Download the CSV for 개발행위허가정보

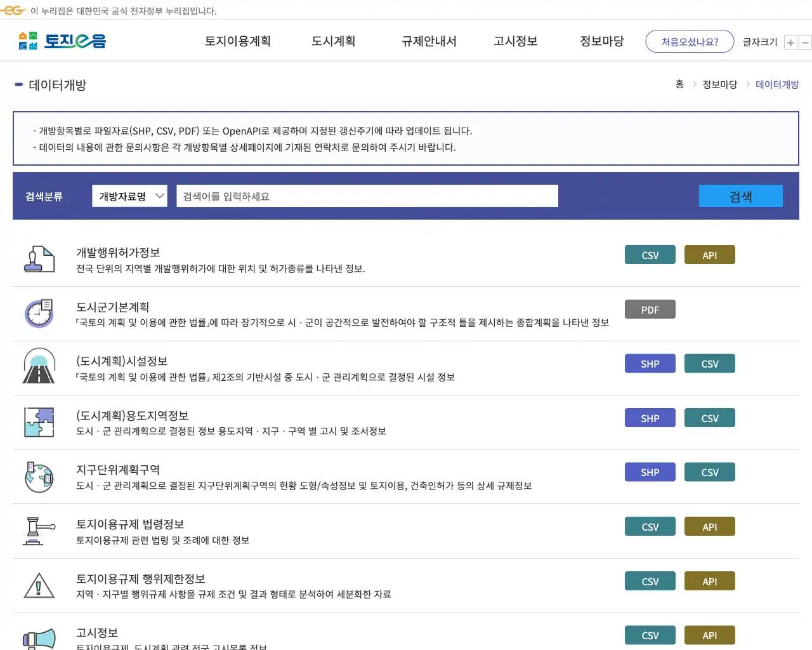[x=650, y=255]
